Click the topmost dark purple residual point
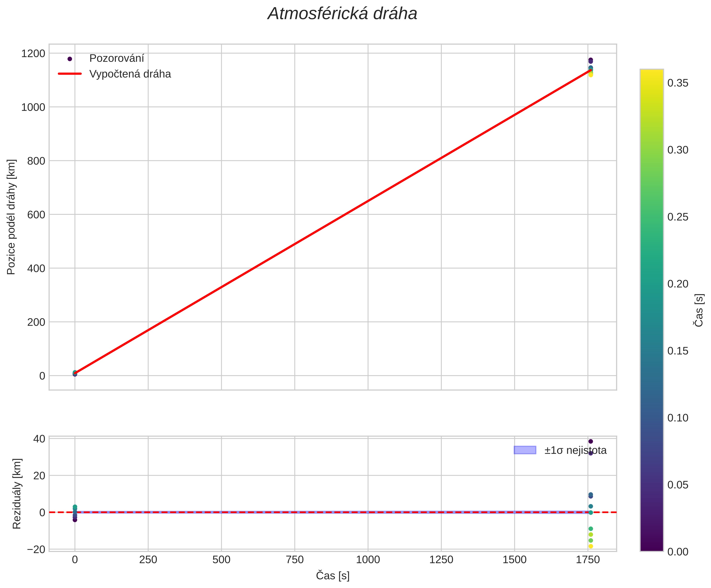The width and height of the screenshot is (711, 588). click(x=590, y=441)
